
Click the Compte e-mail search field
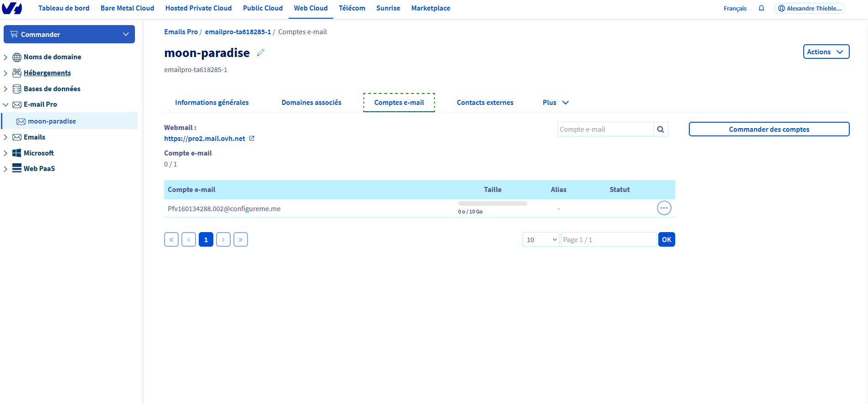click(x=605, y=129)
